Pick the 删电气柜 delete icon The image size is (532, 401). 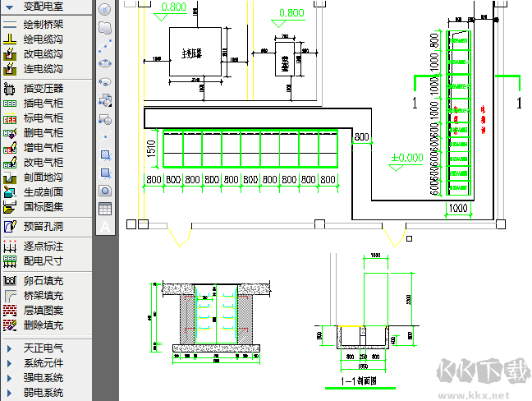pos(10,133)
